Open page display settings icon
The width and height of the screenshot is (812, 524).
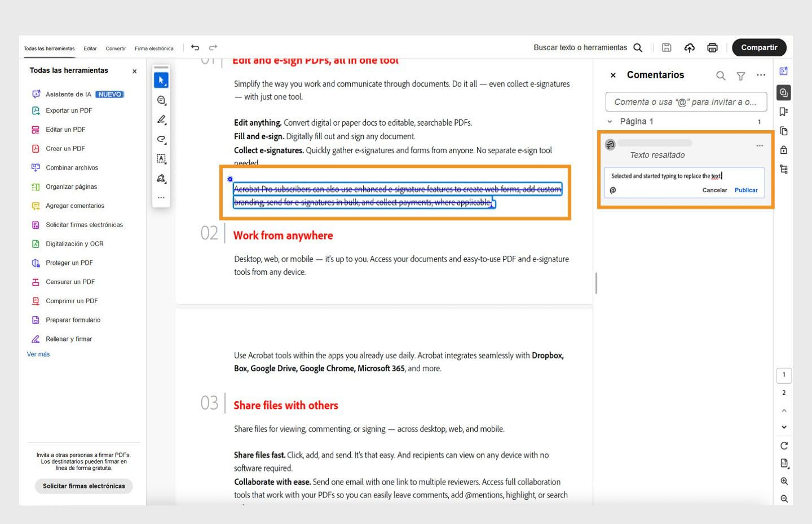[784, 464]
